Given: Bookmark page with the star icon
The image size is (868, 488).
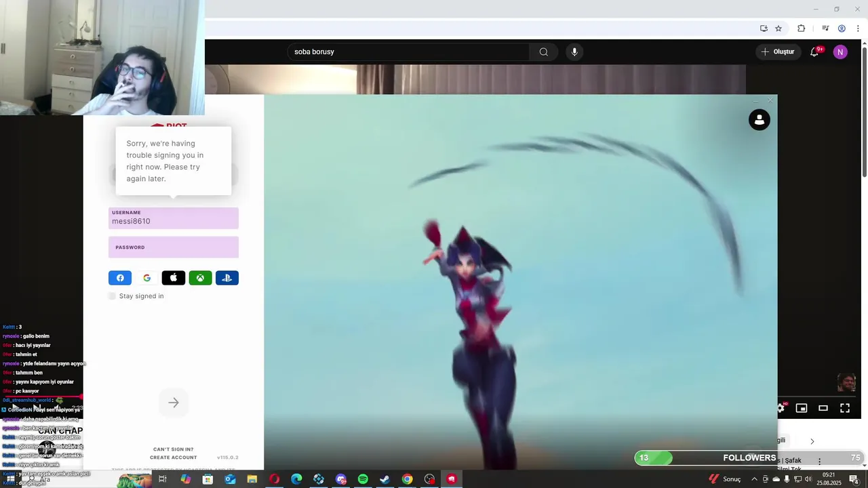Looking at the screenshot, I should pos(778,28).
